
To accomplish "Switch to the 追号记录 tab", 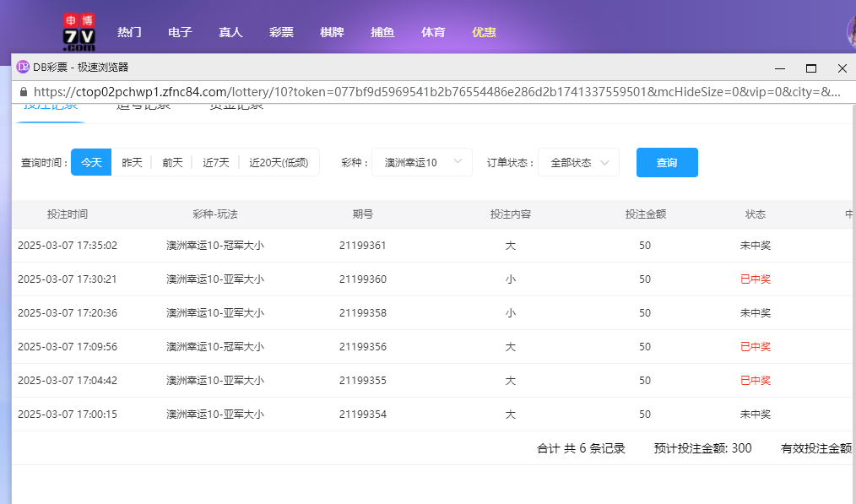I will 143,106.
